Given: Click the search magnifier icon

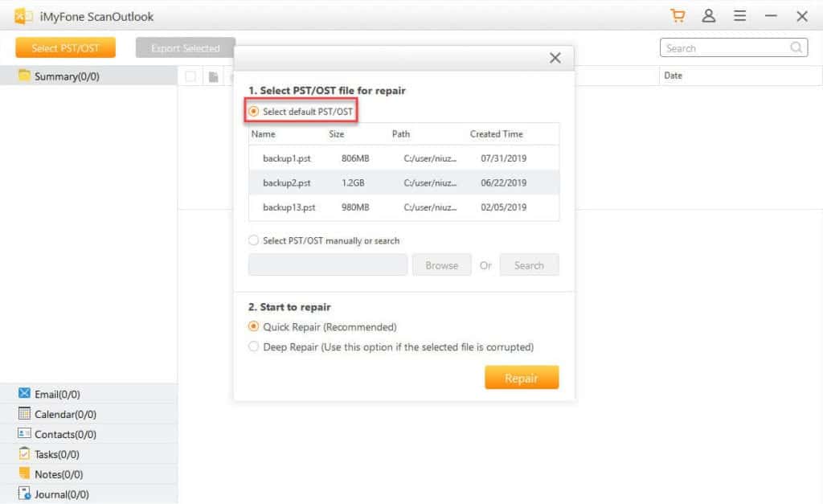Looking at the screenshot, I should 796,47.
